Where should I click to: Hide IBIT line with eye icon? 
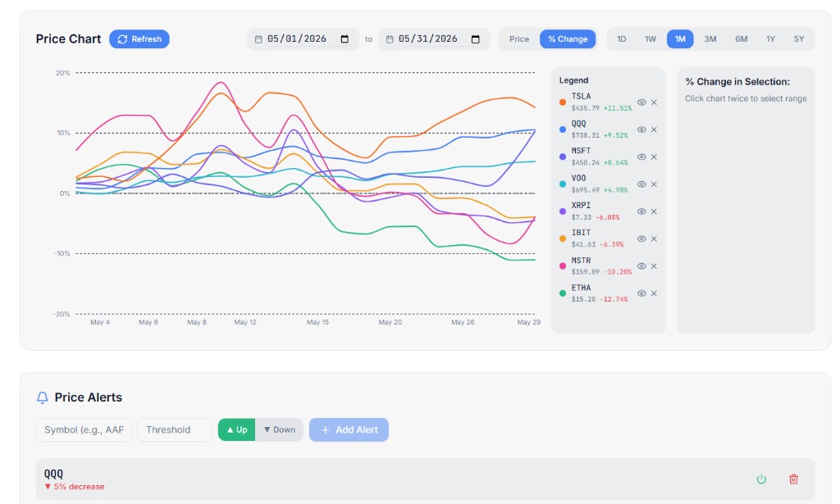(x=641, y=238)
